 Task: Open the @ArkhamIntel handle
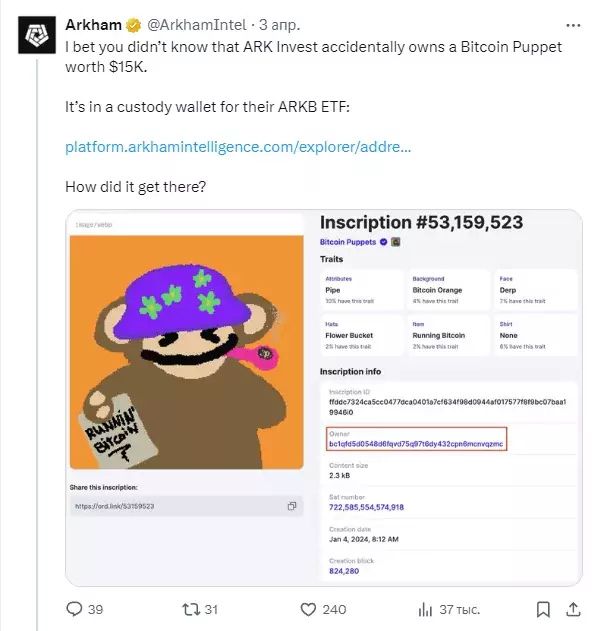(197, 25)
